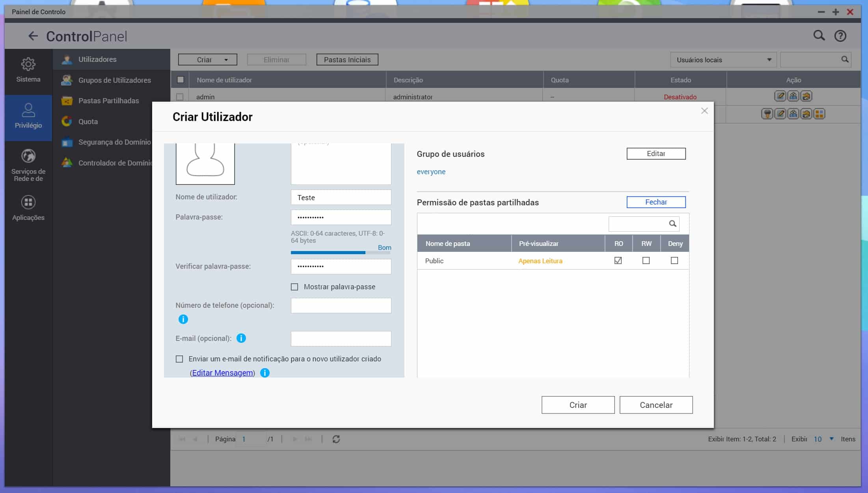The width and height of the screenshot is (868, 493).
Task: Select Grupos de Utilizadores menu item
Action: [114, 80]
